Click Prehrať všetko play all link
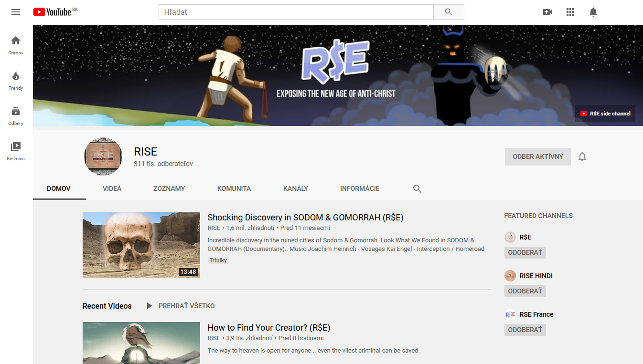This screenshot has width=643, height=364. pos(187,306)
